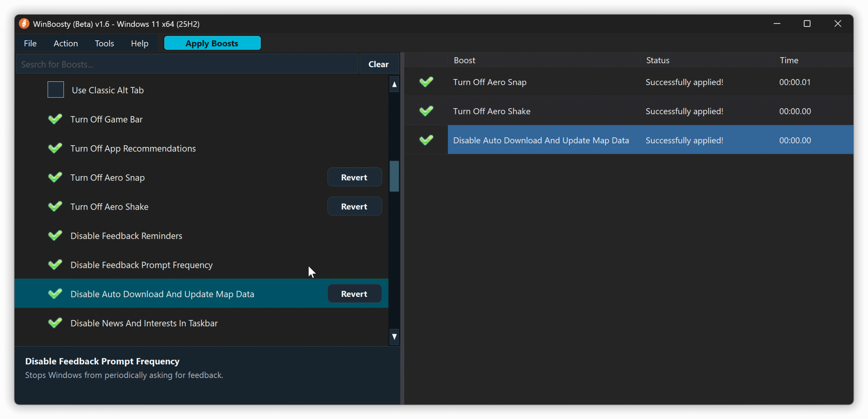The width and height of the screenshot is (868, 419).
Task: Select Disable Feedback Reminders row text
Action: [126, 235]
